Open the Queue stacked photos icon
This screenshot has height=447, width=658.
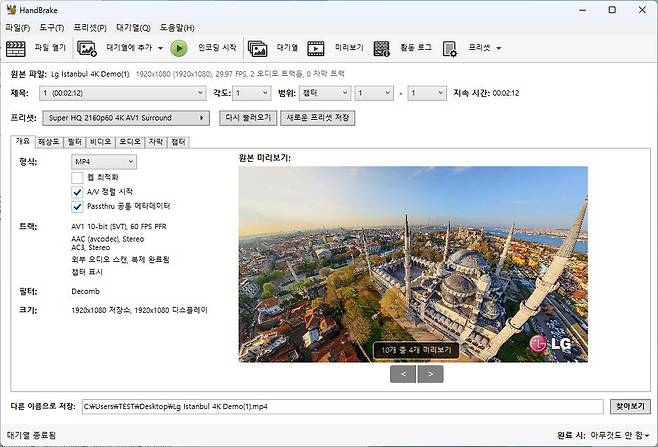257,48
